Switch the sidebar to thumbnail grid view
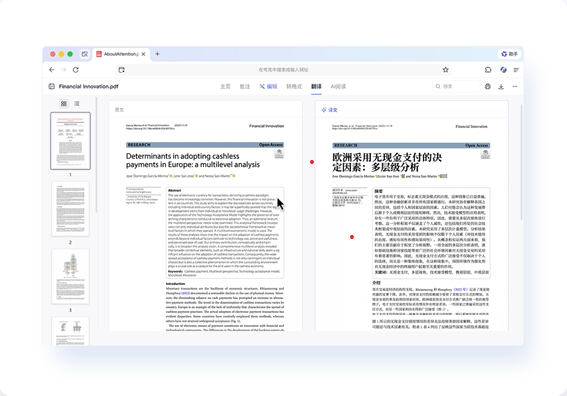Viewport: 567px width, 396px height. 64,103
